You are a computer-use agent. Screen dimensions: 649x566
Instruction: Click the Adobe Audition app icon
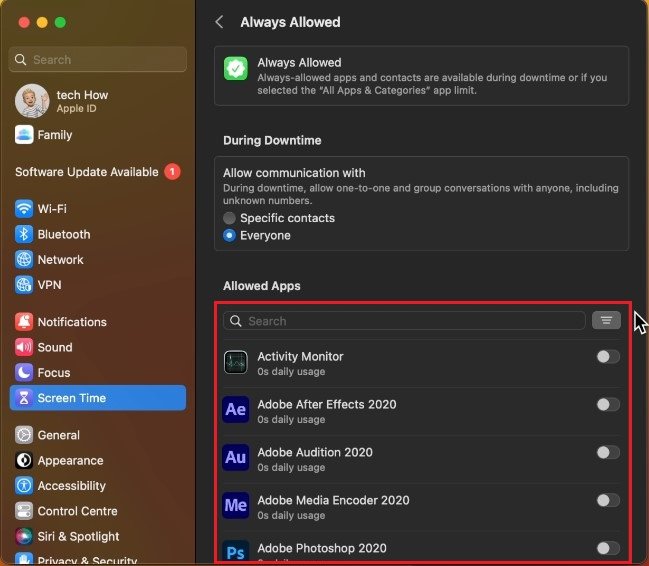tap(236, 458)
